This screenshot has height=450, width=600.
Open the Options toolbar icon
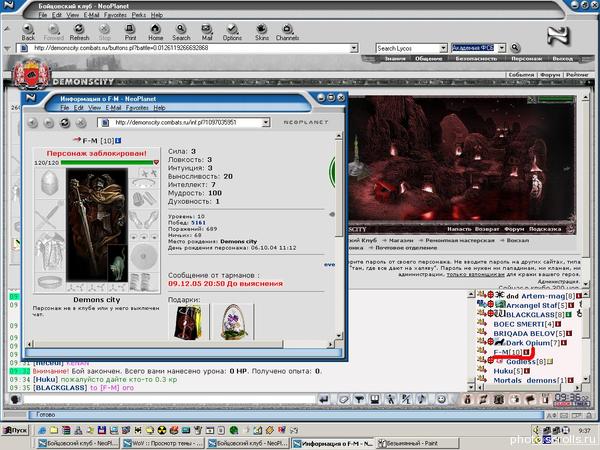point(232,32)
